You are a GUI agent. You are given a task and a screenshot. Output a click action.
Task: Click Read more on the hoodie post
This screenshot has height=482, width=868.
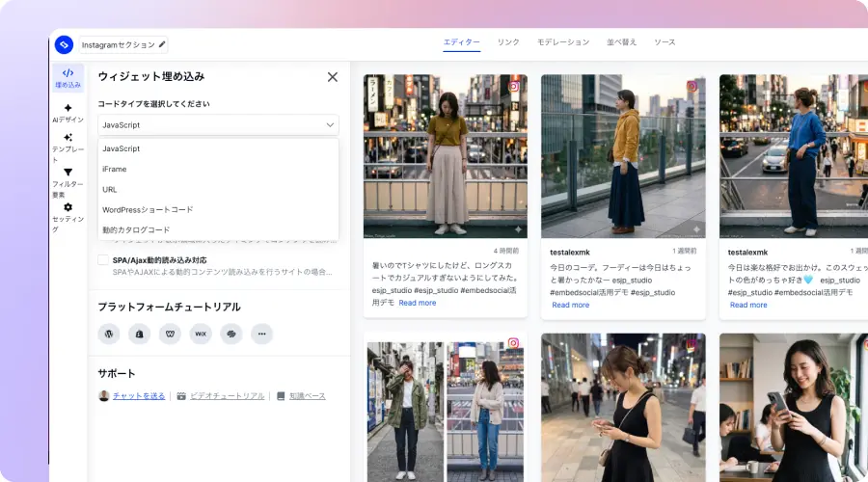[570, 305]
